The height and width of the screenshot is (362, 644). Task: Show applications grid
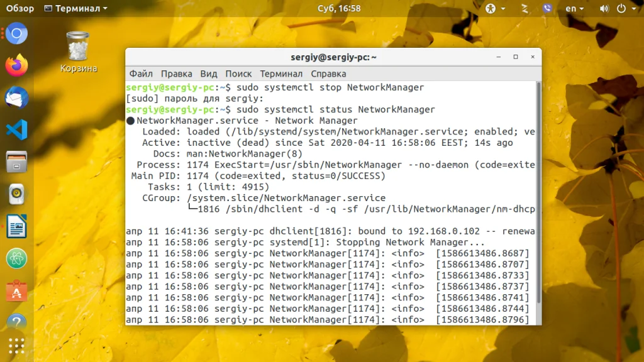[16, 346]
